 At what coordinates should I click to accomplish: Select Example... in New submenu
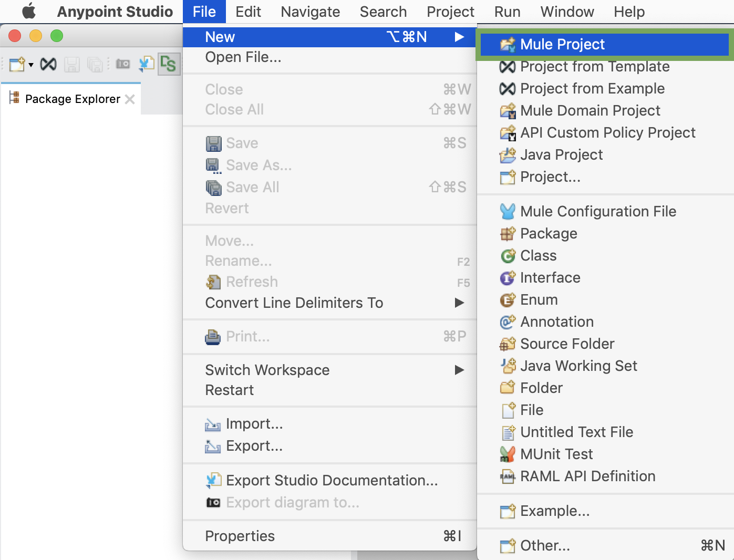point(605,511)
